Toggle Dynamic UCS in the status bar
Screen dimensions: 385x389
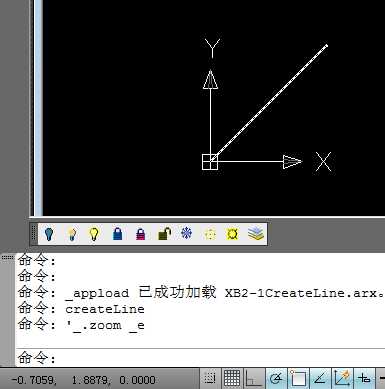coord(342,378)
